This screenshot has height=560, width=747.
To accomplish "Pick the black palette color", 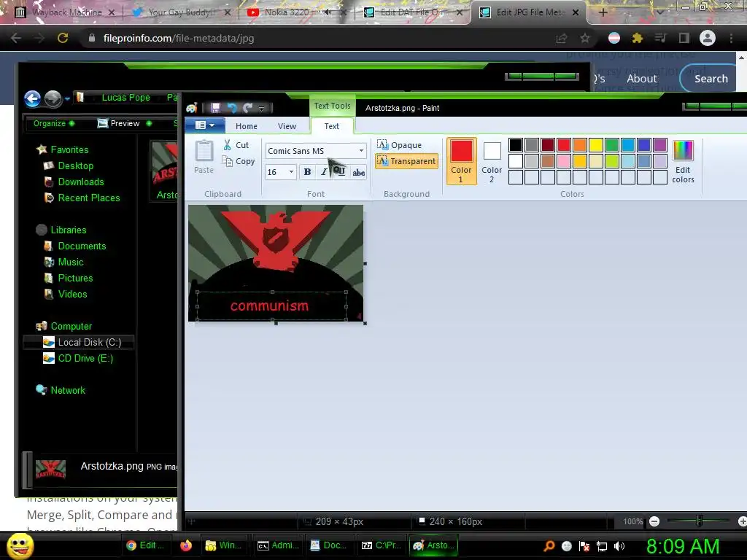I will pyautogui.click(x=516, y=145).
